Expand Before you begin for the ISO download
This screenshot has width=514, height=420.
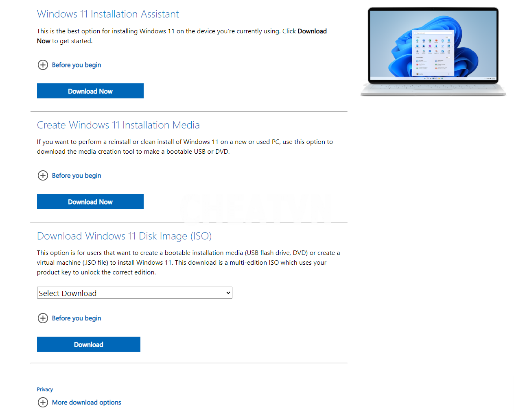tap(76, 318)
